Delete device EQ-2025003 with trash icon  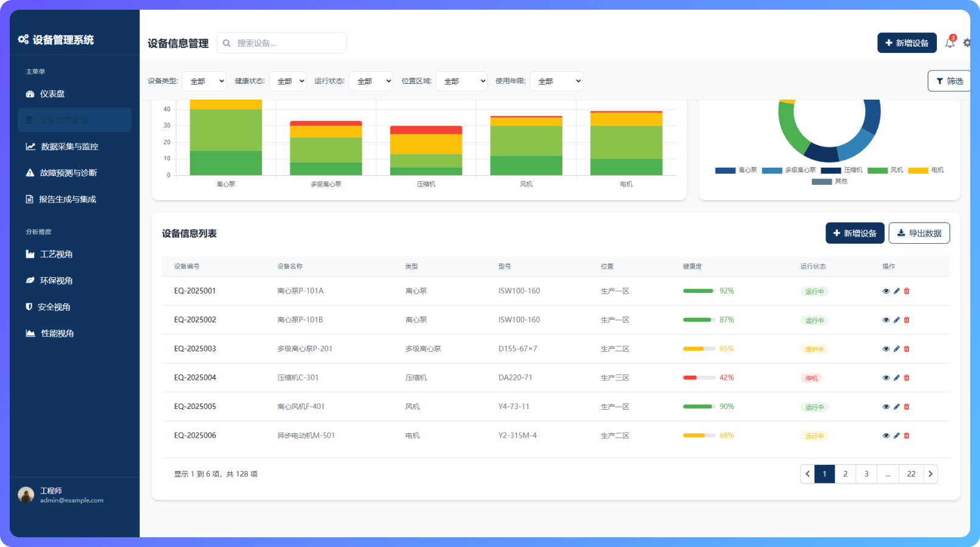point(906,349)
